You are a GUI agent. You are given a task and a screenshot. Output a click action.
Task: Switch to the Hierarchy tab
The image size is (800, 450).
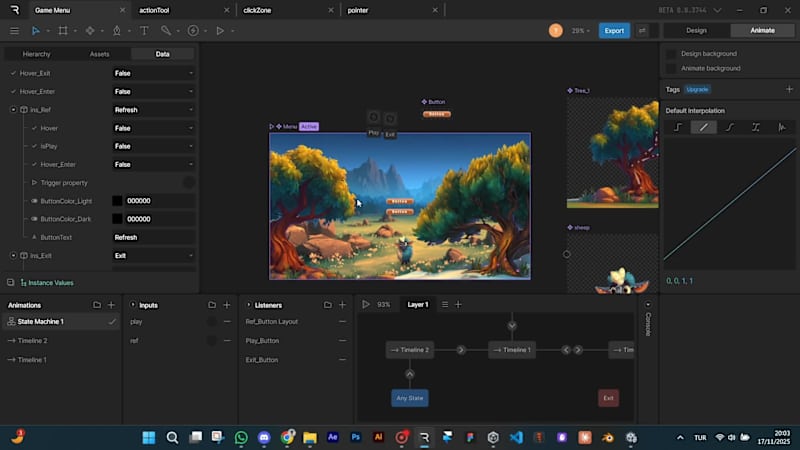click(x=36, y=54)
